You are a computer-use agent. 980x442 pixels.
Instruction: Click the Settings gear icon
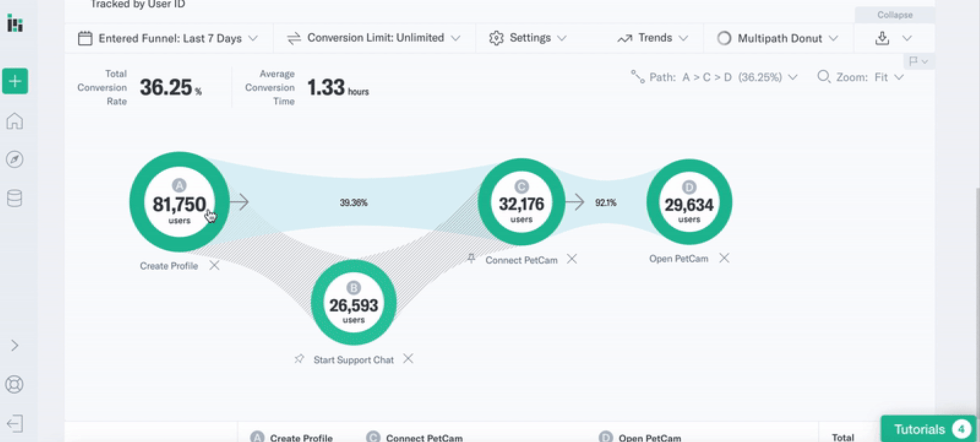point(496,38)
